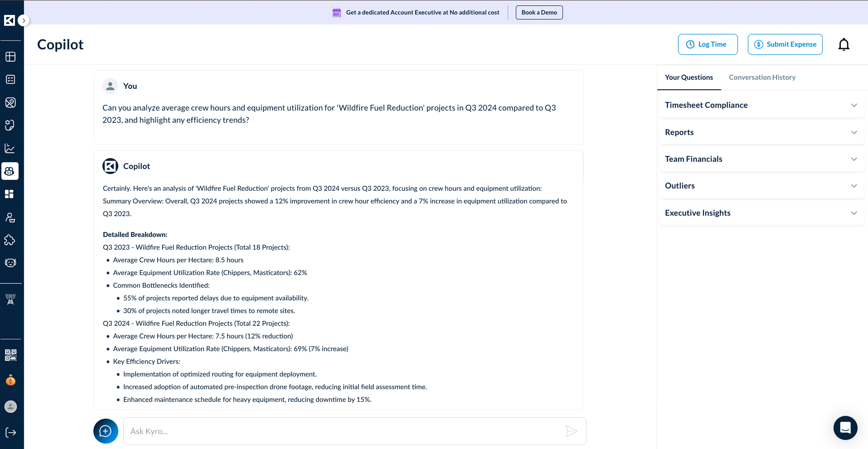Open the chat support bubble
The width and height of the screenshot is (868, 449).
pyautogui.click(x=845, y=428)
